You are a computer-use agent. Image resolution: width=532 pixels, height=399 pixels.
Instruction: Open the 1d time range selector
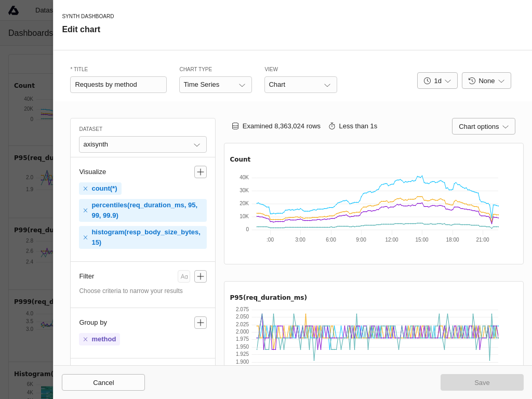coord(437,81)
